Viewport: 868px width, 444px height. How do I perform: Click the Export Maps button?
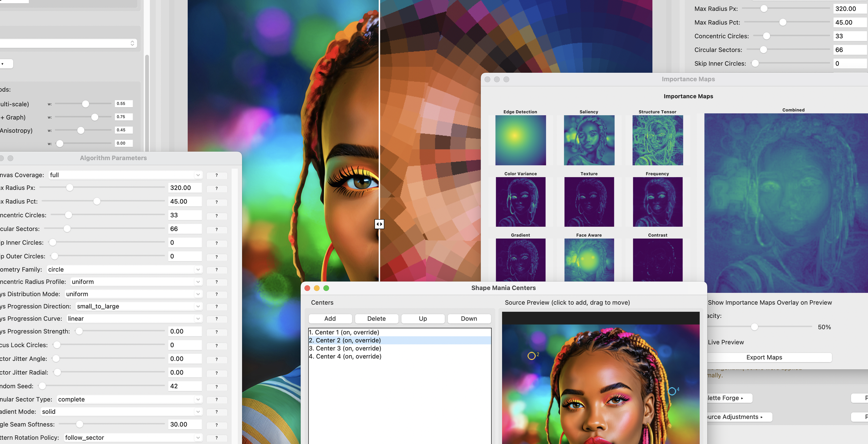tap(764, 357)
